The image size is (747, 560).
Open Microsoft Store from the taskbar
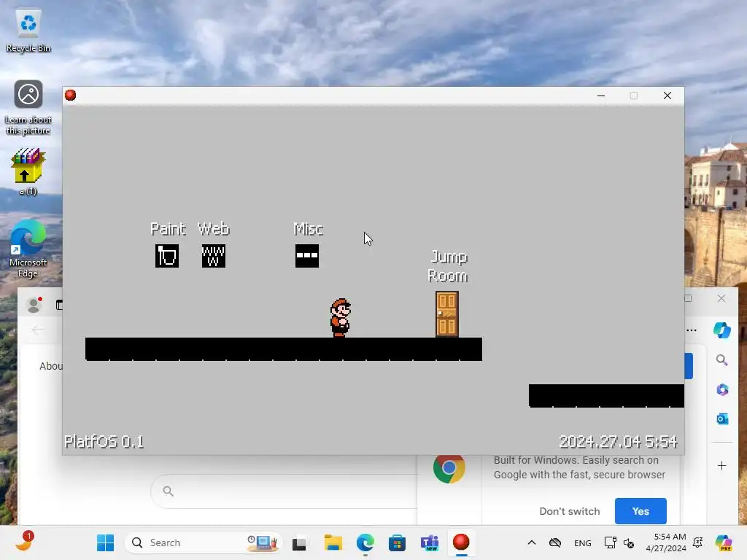pyautogui.click(x=397, y=542)
